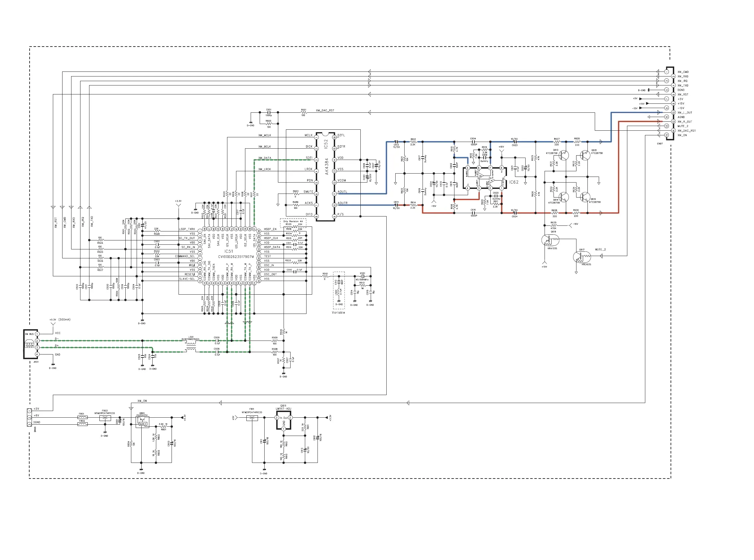Screen dimensions: 754x560
Task: Click the "Variable" dashed component box label
Action: pyautogui.click(x=338, y=313)
